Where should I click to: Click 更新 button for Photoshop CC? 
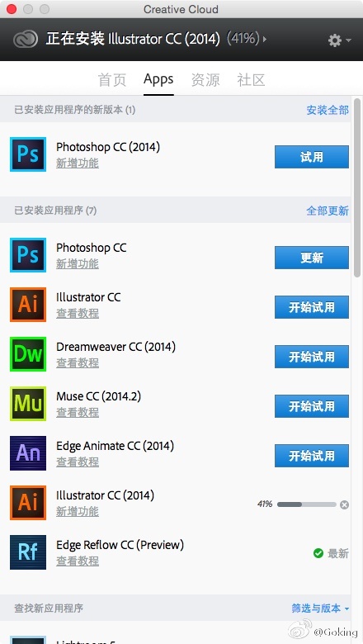312,258
